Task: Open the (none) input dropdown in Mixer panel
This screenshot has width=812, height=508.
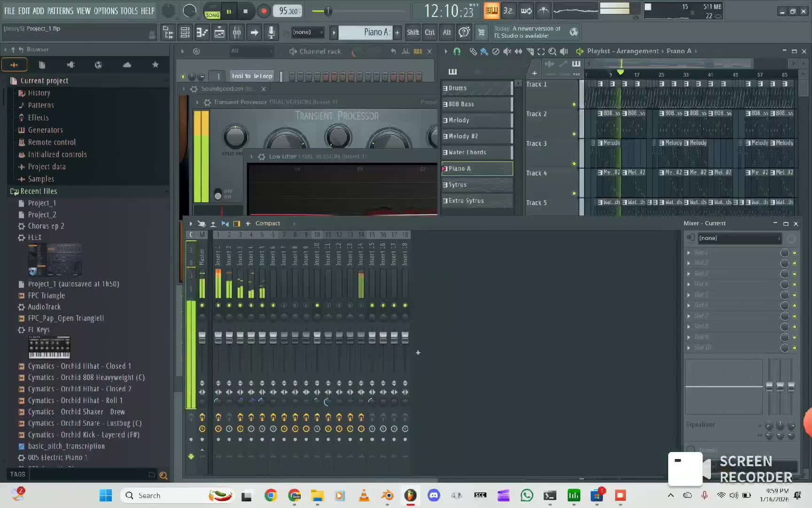Action: point(739,238)
